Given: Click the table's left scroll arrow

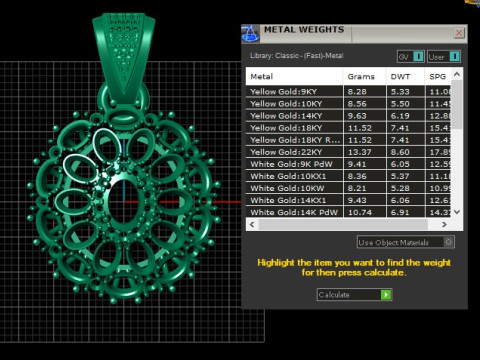Looking at the screenshot, I should pyautogui.click(x=252, y=224).
